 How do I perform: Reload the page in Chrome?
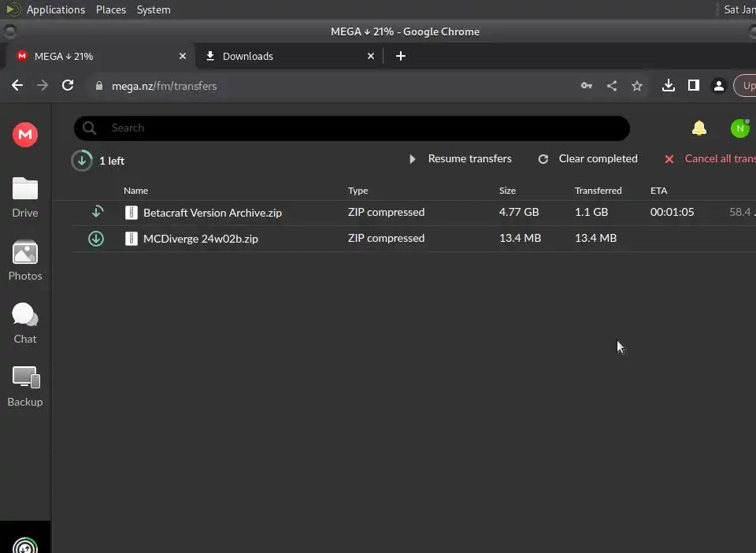[x=68, y=86]
